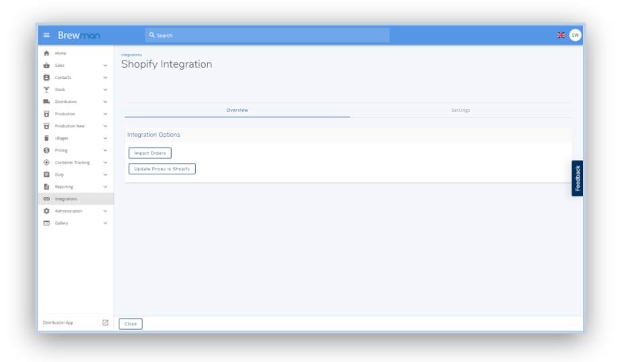Image resolution: width=644 pixels, height=362 pixels.
Task: Click the Duty clipboard icon
Action: click(x=46, y=174)
